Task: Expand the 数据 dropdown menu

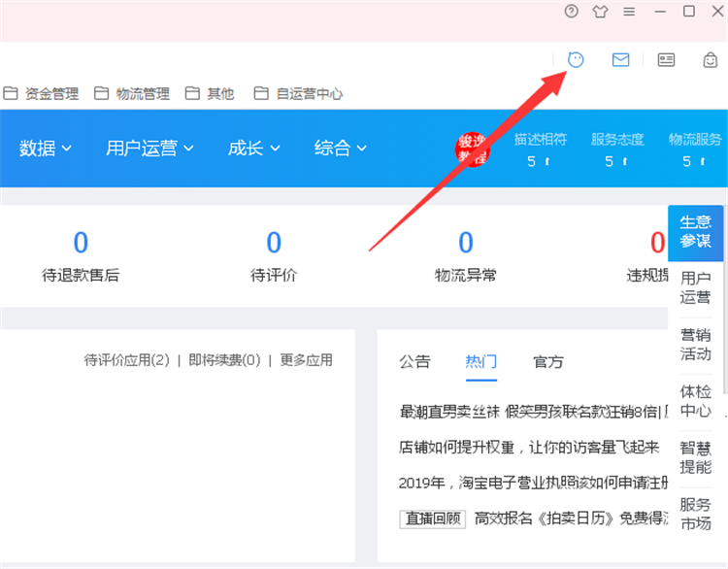Action: click(46, 149)
